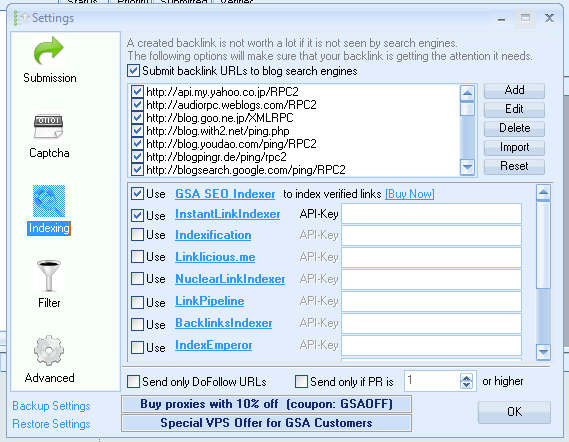
Task: Click the PR value spinner arrows
Action: [x=466, y=381]
